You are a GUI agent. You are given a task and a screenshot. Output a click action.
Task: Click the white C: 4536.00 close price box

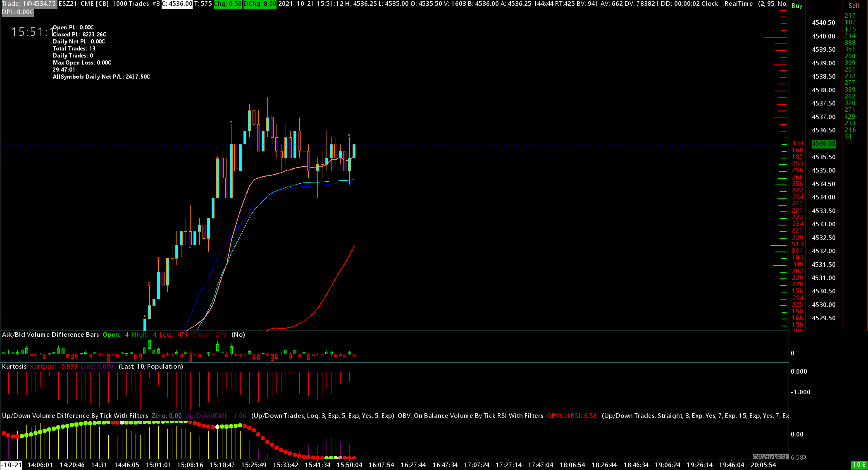pyautogui.click(x=177, y=4)
